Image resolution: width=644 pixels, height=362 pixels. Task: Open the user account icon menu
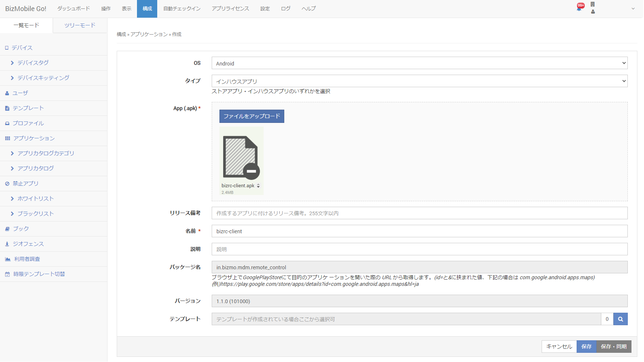coord(593,11)
